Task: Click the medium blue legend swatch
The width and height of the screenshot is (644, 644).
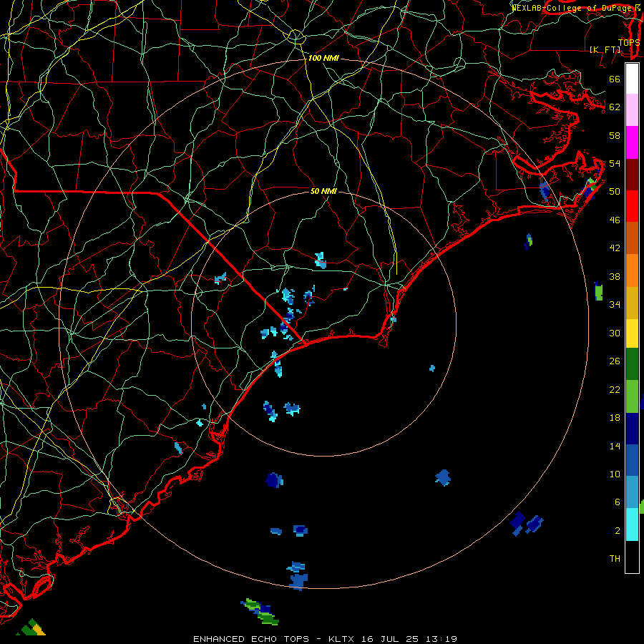Action: [x=632, y=460]
